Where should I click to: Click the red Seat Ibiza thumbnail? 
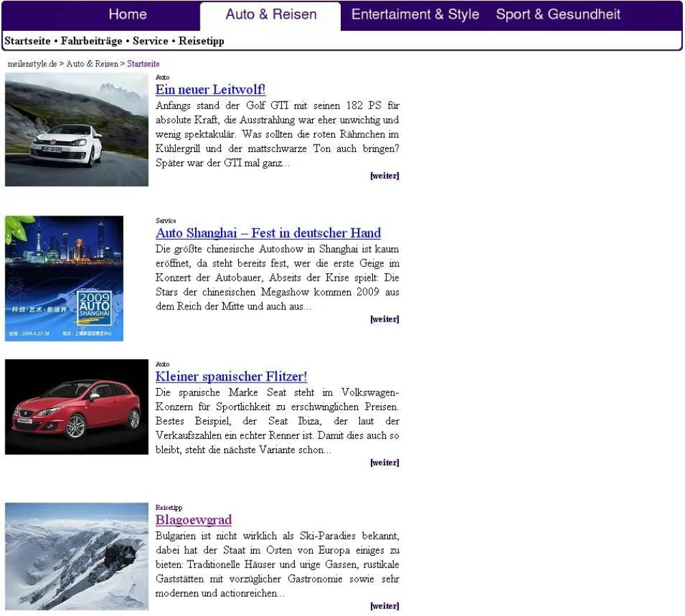point(77,407)
